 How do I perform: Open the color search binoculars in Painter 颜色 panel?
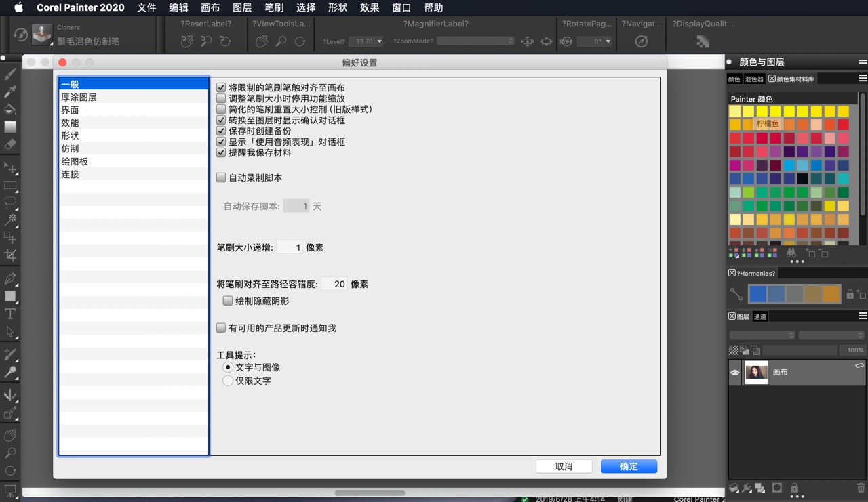tap(791, 253)
